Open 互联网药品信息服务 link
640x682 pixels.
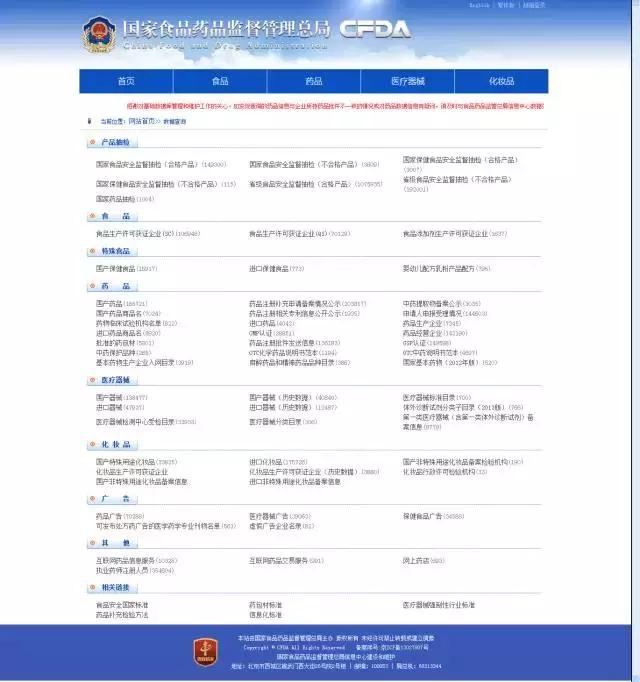coord(136,561)
